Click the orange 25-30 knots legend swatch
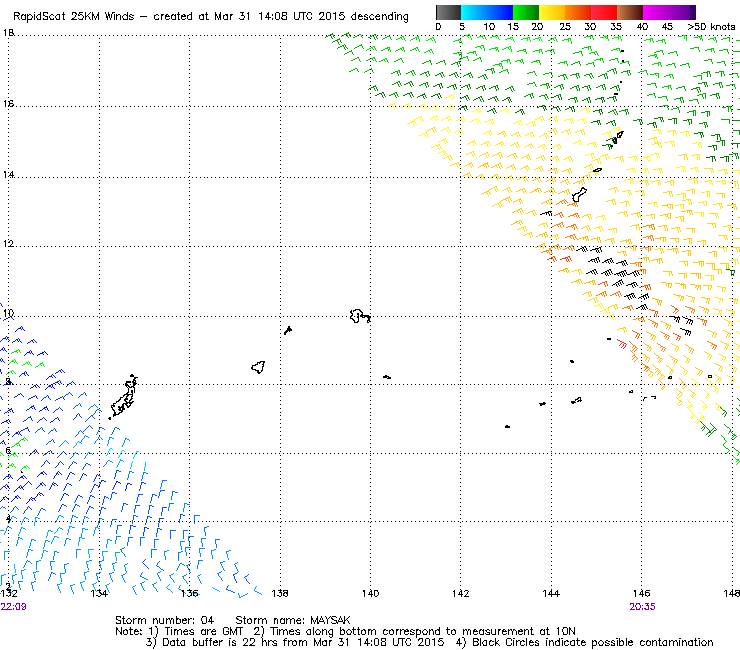740x650 pixels. pos(578,12)
